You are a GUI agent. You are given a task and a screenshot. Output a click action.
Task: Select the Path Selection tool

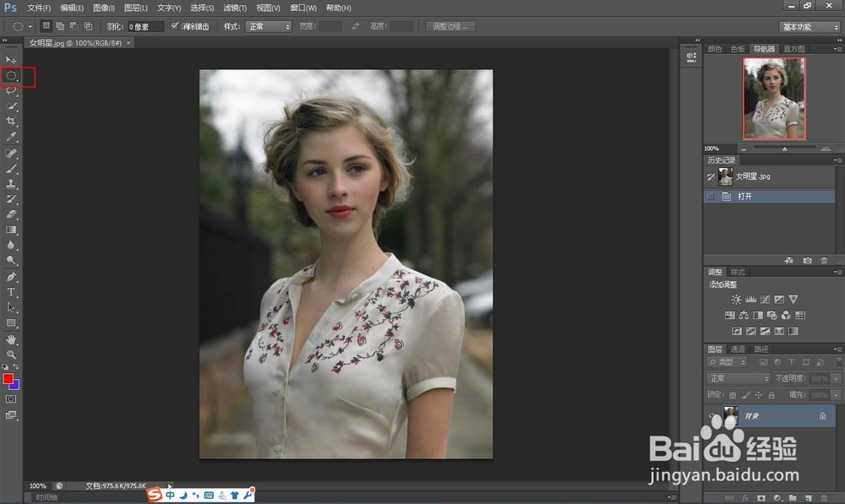click(11, 307)
